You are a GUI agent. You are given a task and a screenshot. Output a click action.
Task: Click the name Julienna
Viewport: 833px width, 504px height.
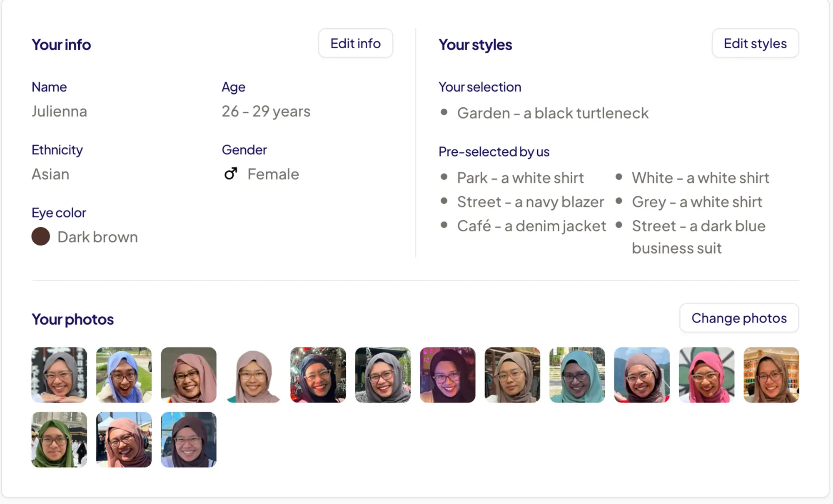[59, 111]
